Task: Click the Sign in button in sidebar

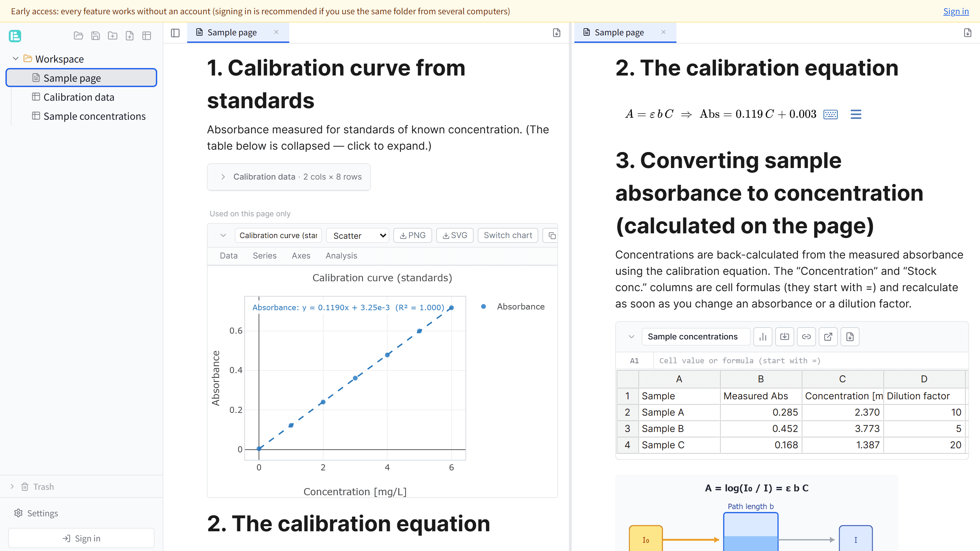Action: [x=81, y=538]
